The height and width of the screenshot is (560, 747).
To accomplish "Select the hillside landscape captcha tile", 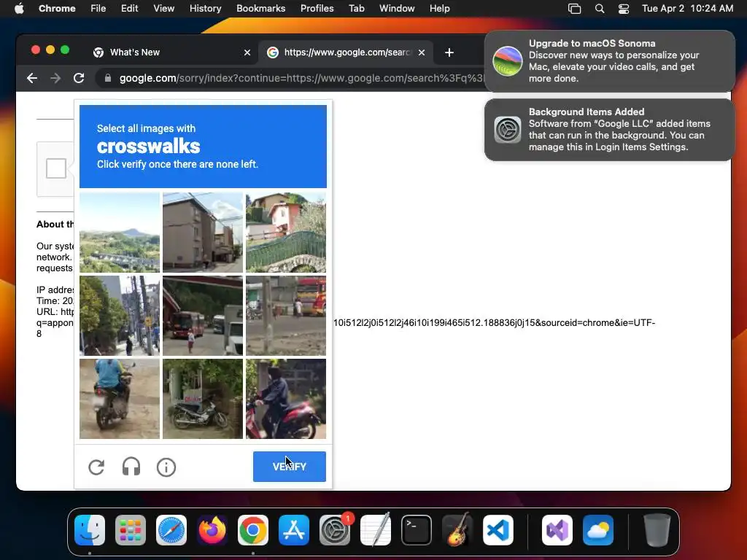I will click(x=120, y=233).
